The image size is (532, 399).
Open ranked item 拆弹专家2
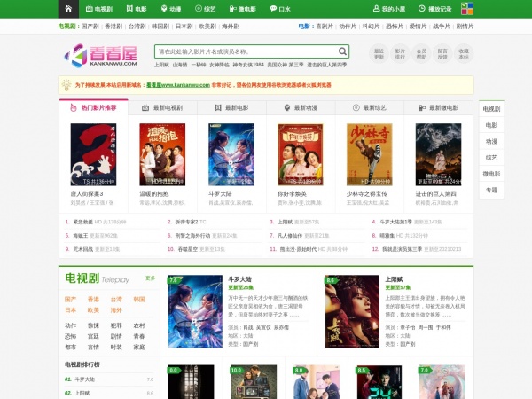coord(186,222)
